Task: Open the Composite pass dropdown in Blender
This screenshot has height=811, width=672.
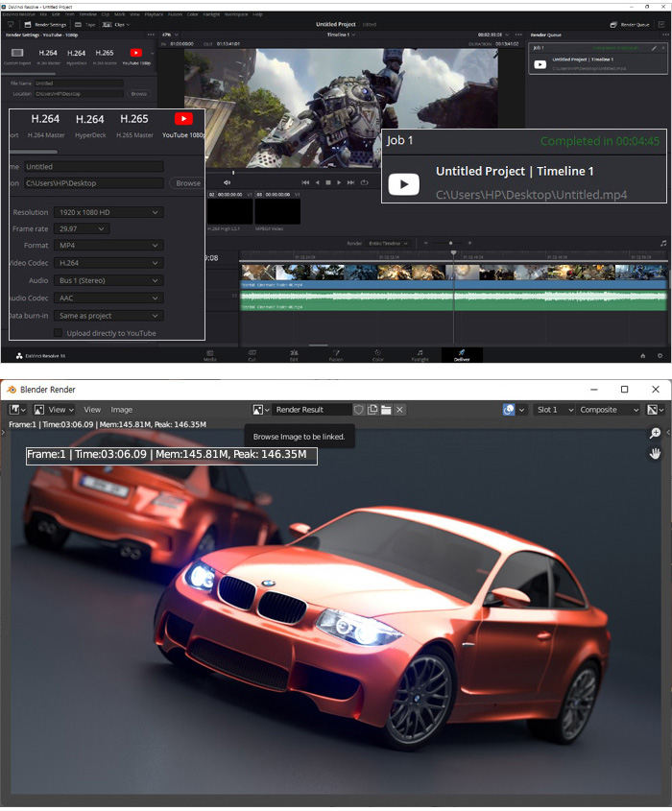Action: [x=609, y=410]
